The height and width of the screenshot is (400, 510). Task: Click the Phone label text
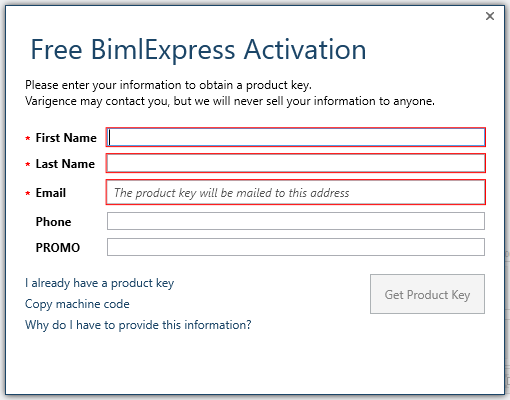[53, 222]
